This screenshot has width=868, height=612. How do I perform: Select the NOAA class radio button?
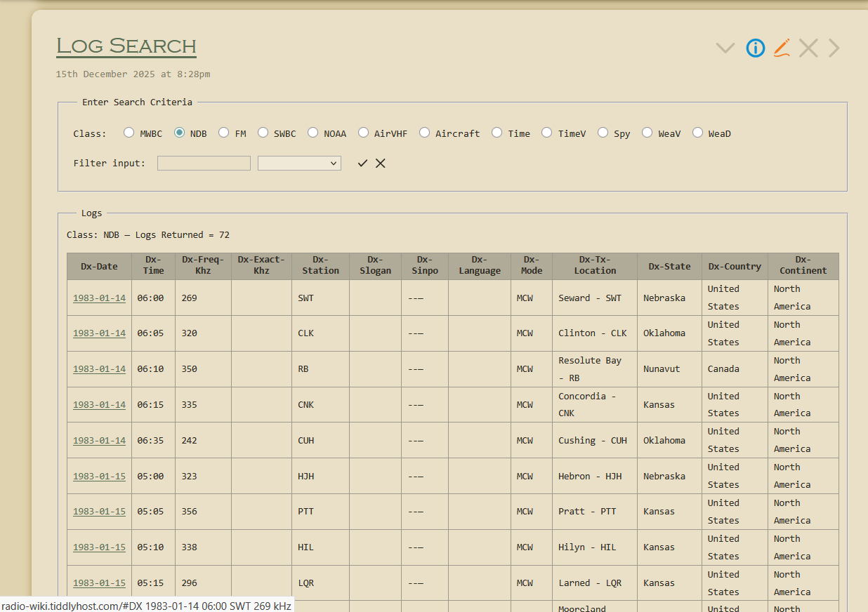click(313, 133)
